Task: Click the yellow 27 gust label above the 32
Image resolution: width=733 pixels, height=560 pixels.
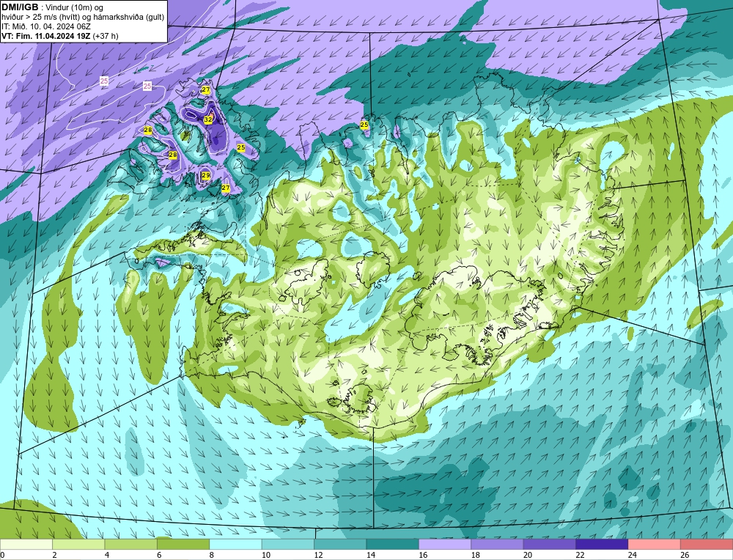Action: pos(206,89)
